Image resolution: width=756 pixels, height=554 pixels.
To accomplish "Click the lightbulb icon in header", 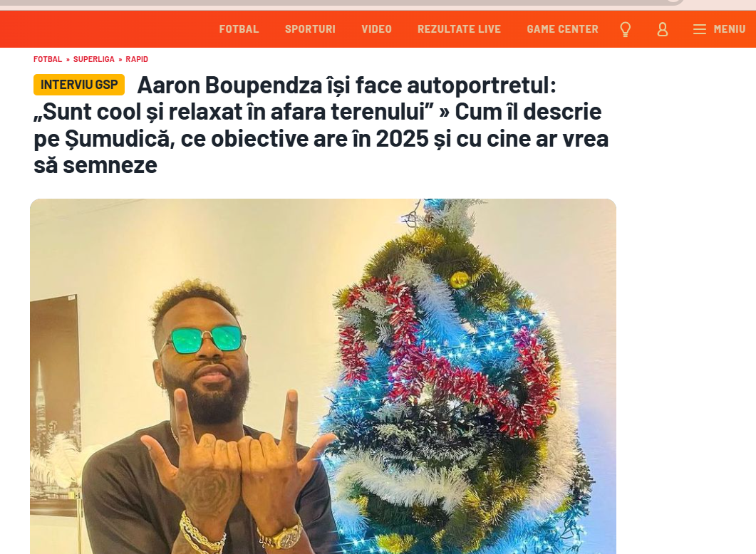I will (x=626, y=29).
